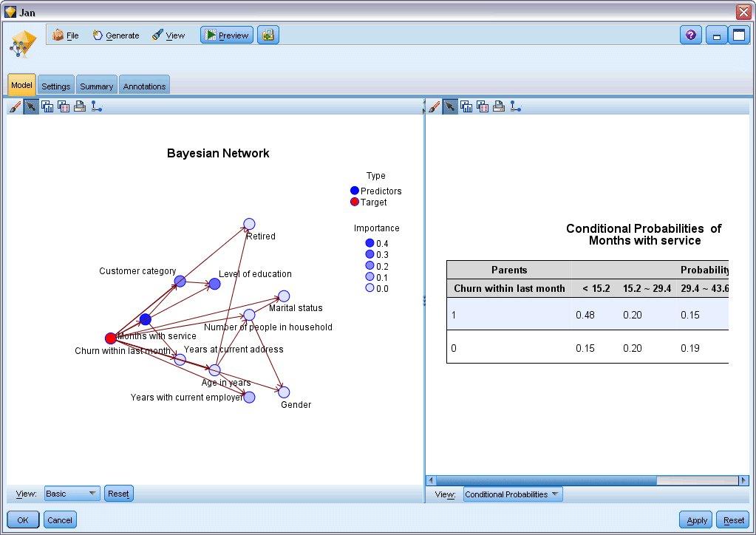The image size is (756, 535).
Task: Print the Bayesian Network graph via printer icon
Action: (x=80, y=106)
